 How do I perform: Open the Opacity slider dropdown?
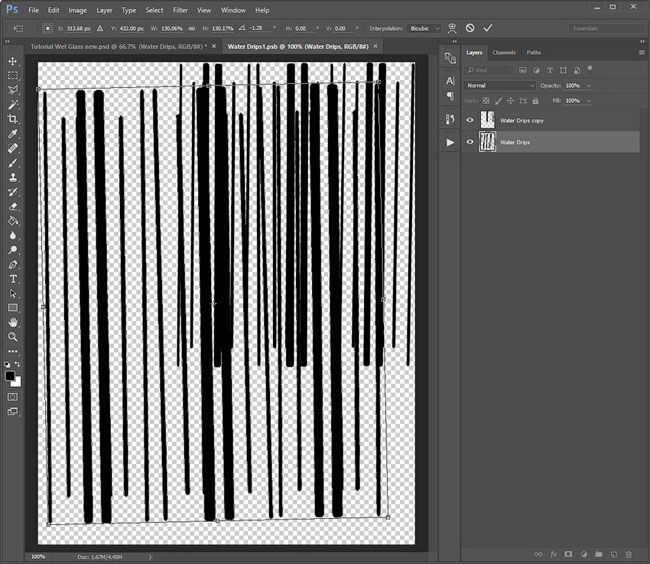click(x=589, y=85)
